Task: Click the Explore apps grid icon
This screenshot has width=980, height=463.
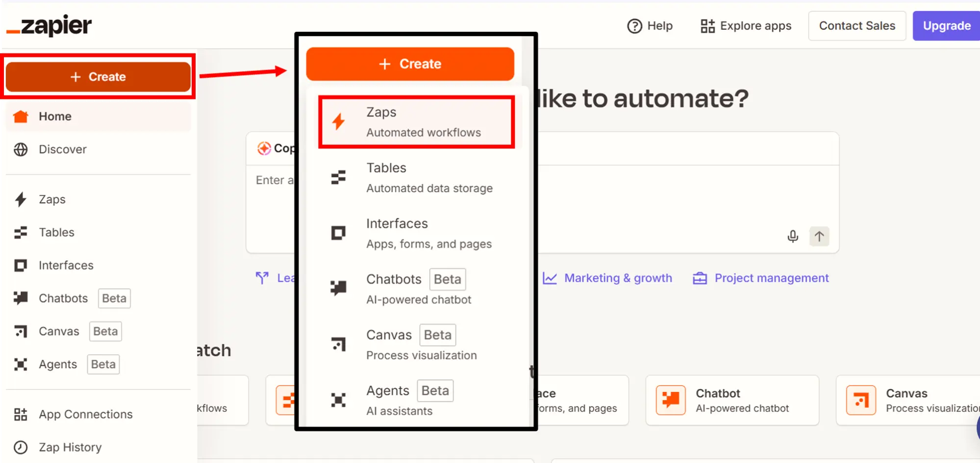Action: [x=707, y=26]
